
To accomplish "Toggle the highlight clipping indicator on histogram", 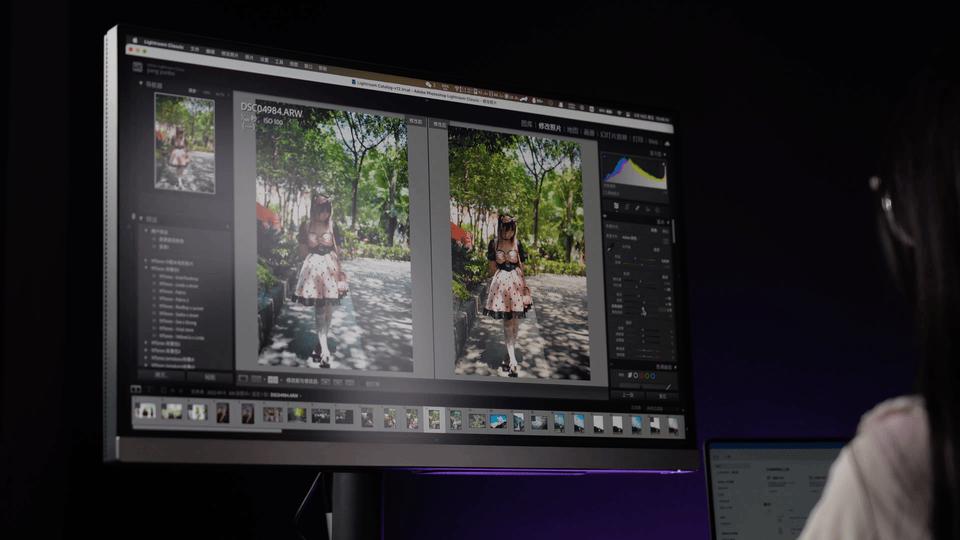I will tap(663, 165).
